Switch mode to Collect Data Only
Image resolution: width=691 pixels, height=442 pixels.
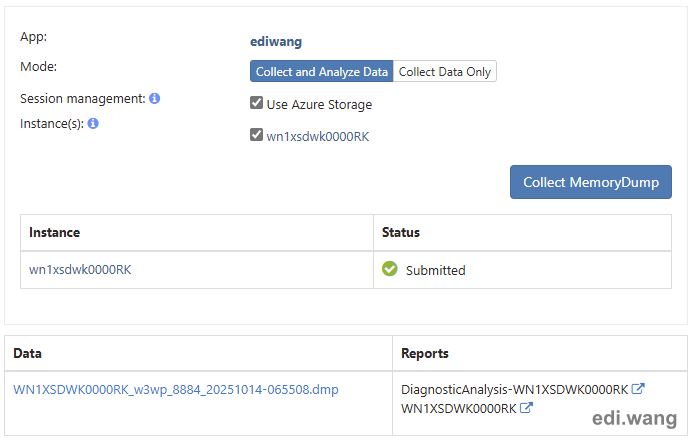[445, 72]
